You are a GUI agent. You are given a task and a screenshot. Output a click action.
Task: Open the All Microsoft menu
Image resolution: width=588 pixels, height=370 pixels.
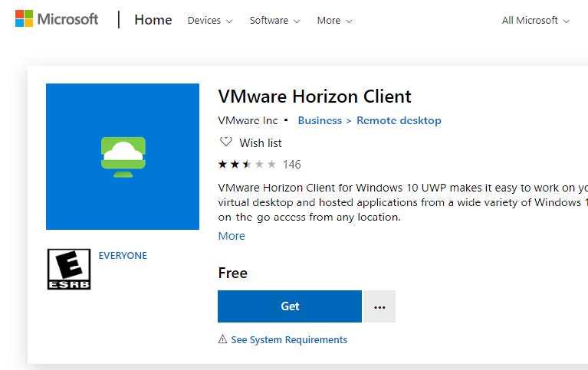click(x=536, y=20)
